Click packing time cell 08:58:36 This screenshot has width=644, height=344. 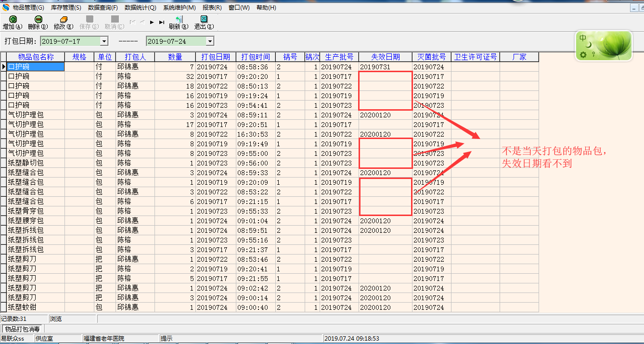[x=256, y=67]
